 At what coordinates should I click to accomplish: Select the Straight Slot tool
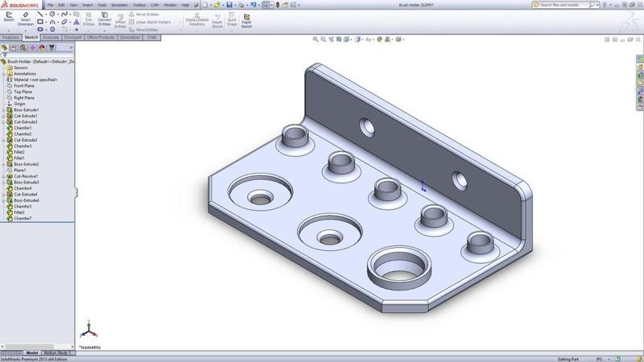40,30
